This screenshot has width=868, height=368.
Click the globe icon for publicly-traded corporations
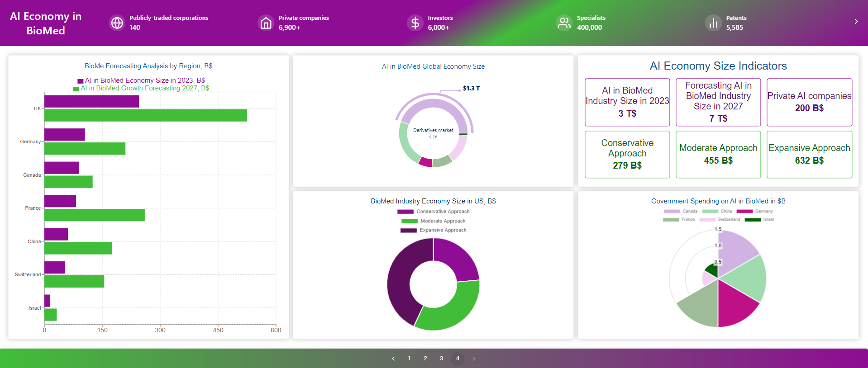117,23
